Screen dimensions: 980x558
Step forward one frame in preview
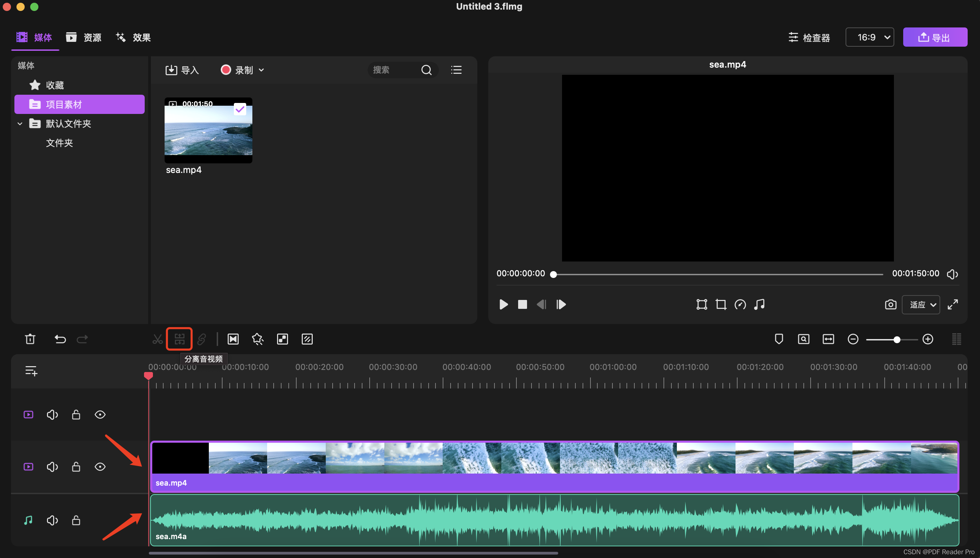(561, 305)
